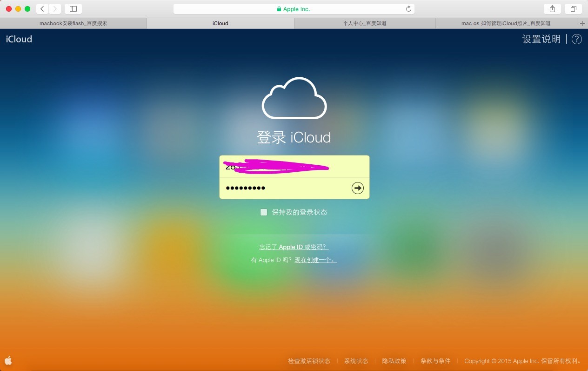588x371 pixels.
Task: Enable the 保持我的登录状态 checkbox
Action: (x=264, y=212)
